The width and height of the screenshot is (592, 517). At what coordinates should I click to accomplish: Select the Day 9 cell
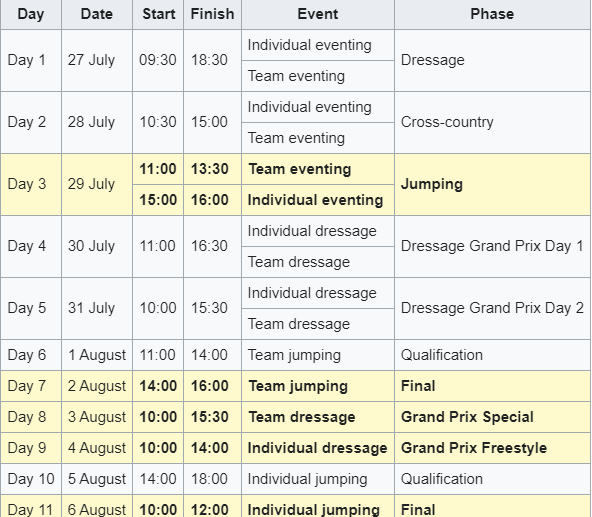pos(31,448)
